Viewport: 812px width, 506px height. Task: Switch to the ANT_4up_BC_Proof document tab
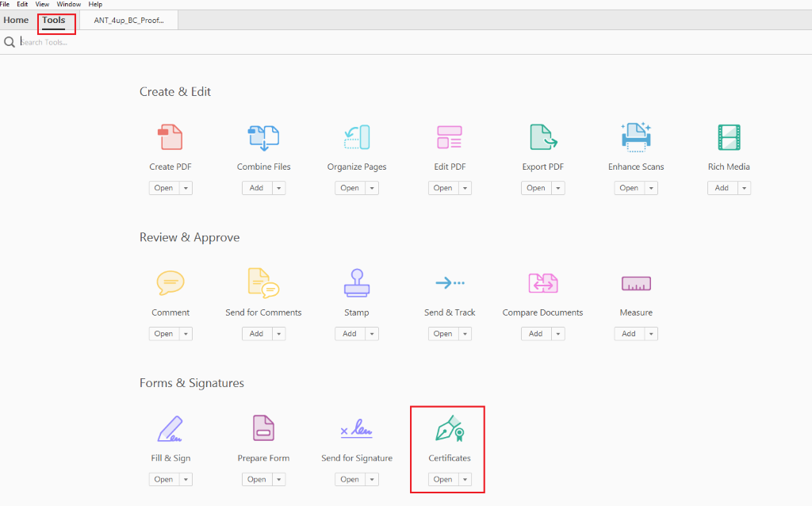tap(129, 21)
